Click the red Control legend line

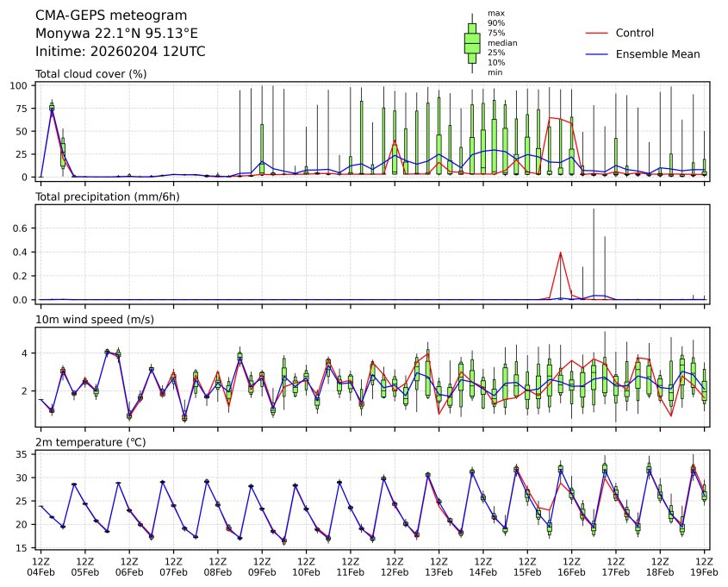coord(597,34)
